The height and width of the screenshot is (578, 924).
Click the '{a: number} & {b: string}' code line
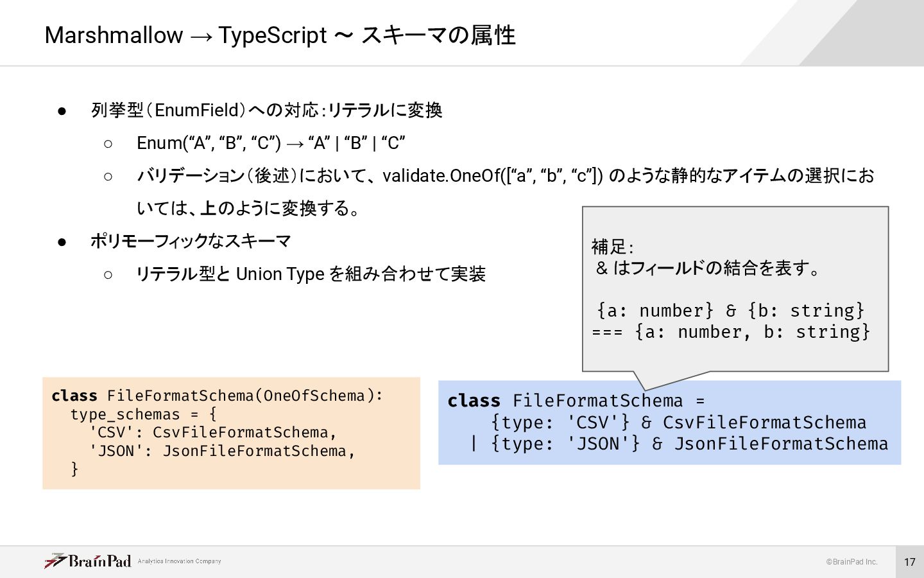tap(730, 311)
